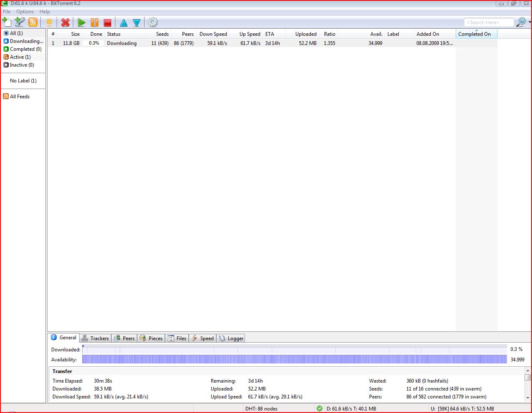Click the 1.355 ratio cell
This screenshot has height=413, width=532.
(330, 43)
